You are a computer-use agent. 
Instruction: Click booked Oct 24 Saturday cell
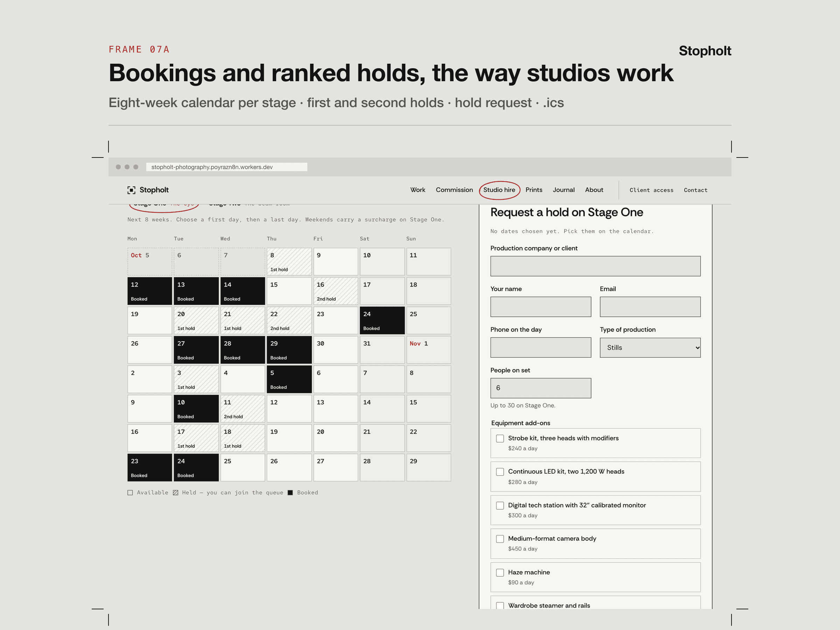(382, 321)
